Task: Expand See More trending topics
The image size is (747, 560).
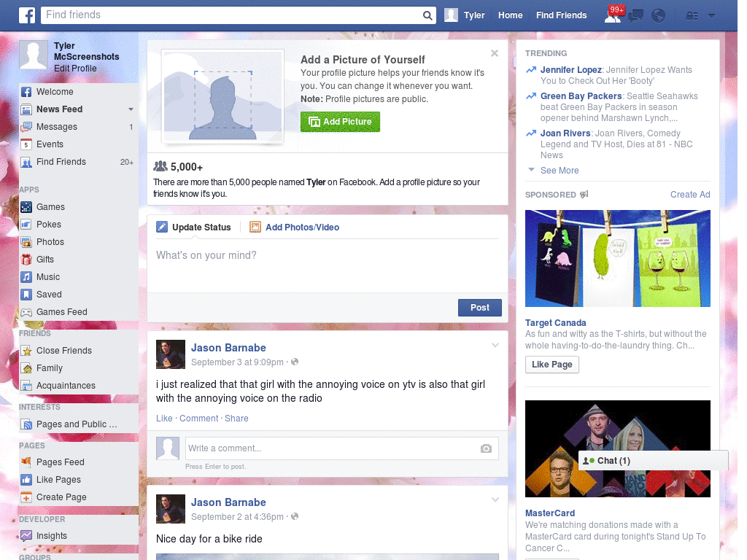Action: (560, 171)
